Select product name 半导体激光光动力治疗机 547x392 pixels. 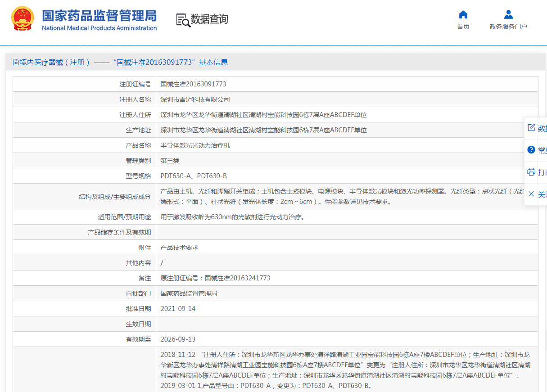click(x=195, y=145)
